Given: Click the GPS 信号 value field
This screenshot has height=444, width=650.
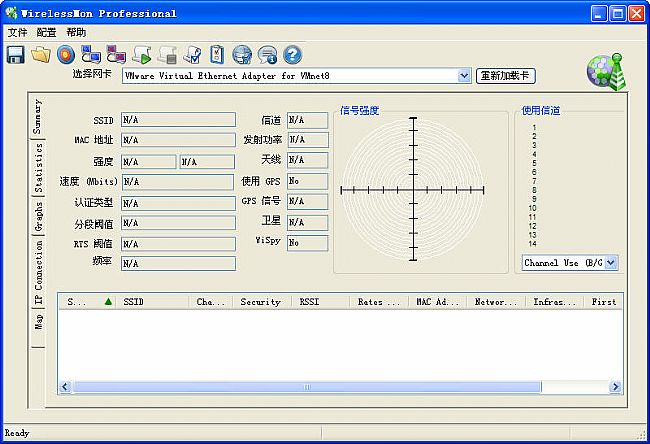Looking at the screenshot, I should pyautogui.click(x=308, y=201).
